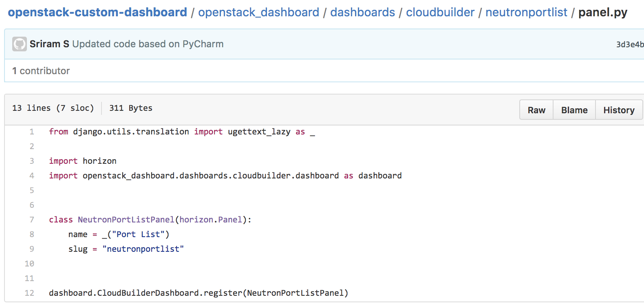Click 'ugettext_lazy' in line 1
The width and height of the screenshot is (644, 308).
coord(259,132)
